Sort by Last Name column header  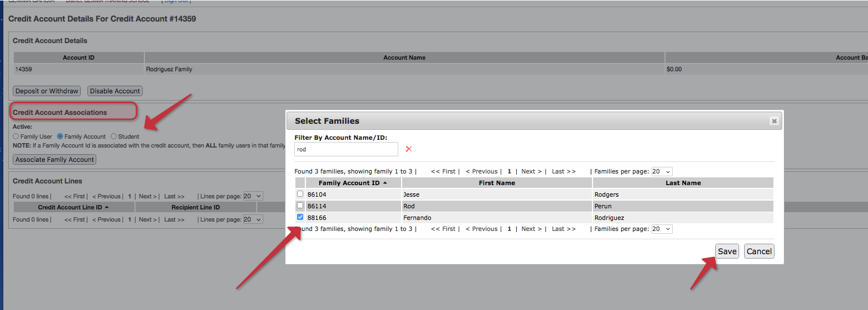click(683, 183)
